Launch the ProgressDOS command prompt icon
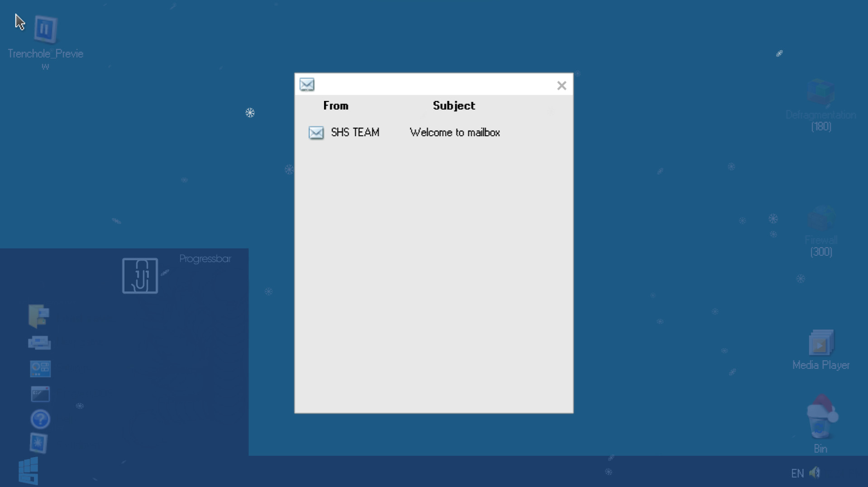 [x=40, y=394]
